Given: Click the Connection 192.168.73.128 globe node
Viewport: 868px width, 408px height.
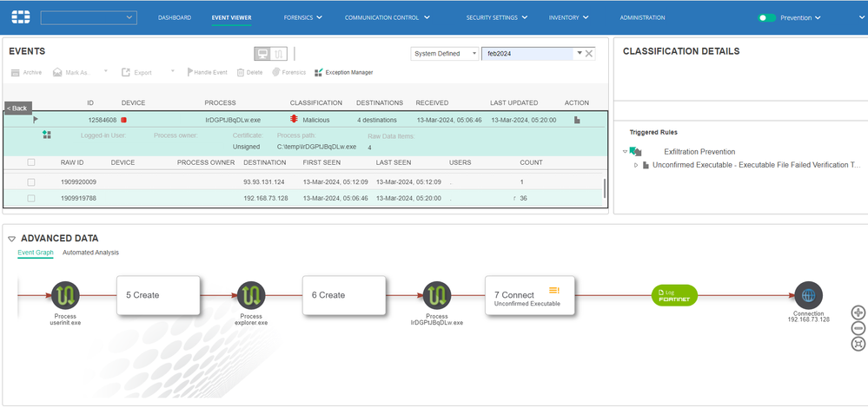Looking at the screenshot, I should coord(809,296).
